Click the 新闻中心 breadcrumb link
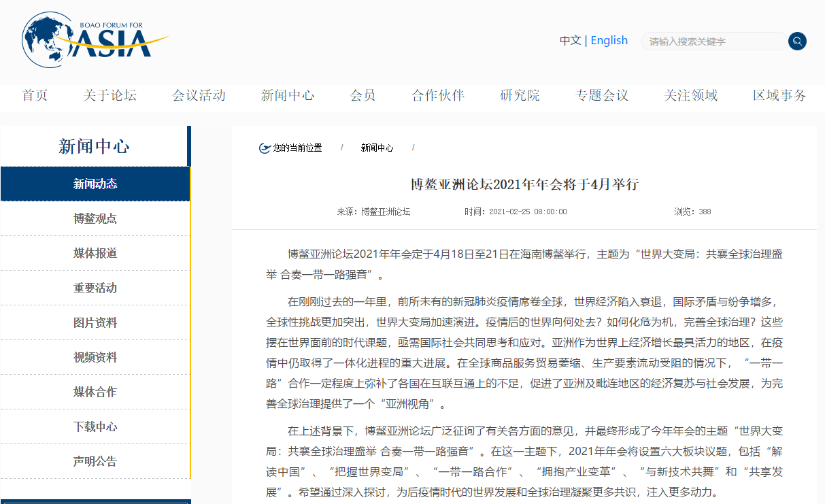The image size is (825, 504). (x=377, y=148)
